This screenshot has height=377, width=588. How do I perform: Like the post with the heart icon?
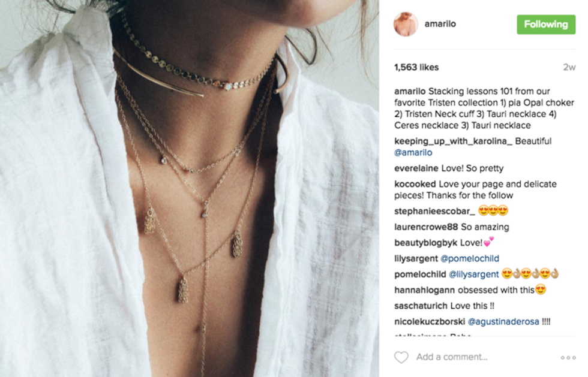point(401,357)
